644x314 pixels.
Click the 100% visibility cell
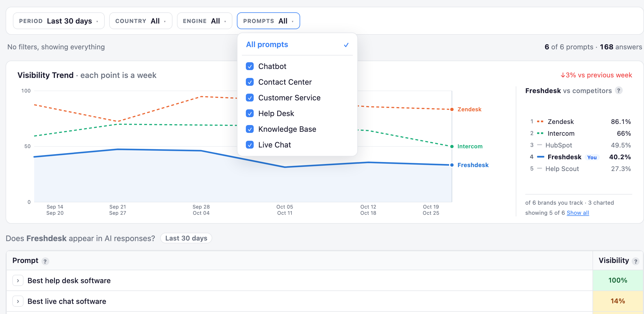pos(618,280)
